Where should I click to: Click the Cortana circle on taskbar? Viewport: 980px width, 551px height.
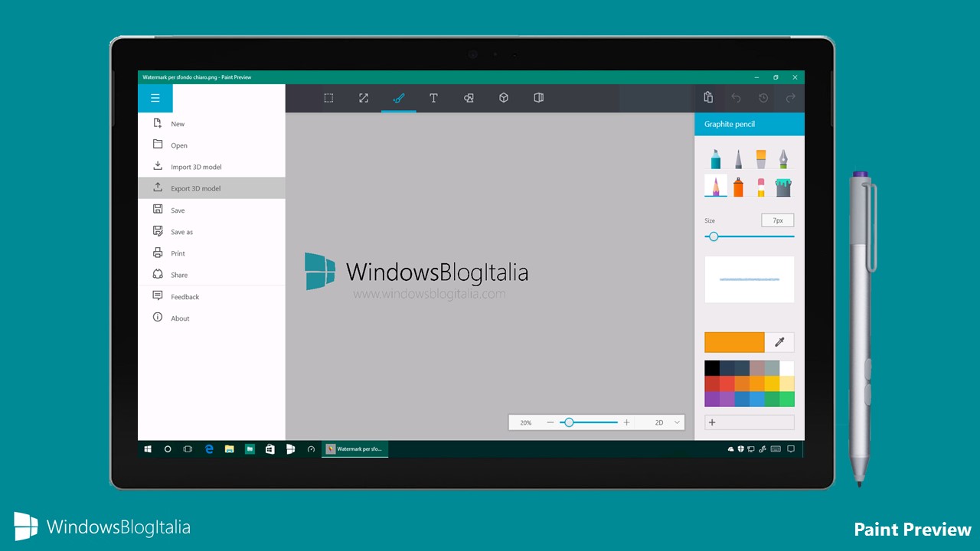[168, 449]
